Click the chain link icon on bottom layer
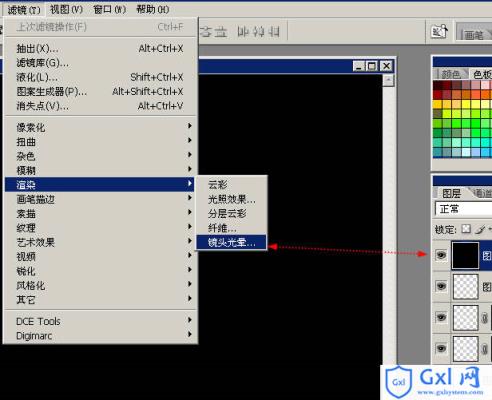This screenshot has width=492, height=400. (485, 349)
